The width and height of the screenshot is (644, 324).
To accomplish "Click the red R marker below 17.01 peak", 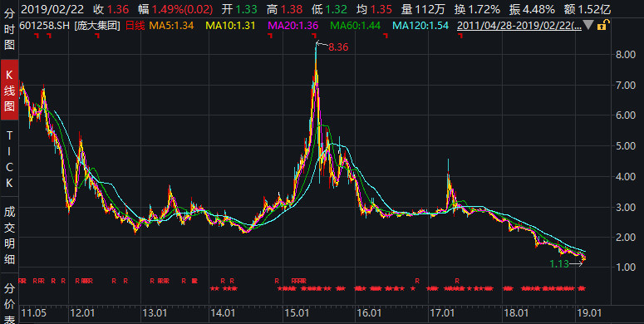I will coord(457,281).
